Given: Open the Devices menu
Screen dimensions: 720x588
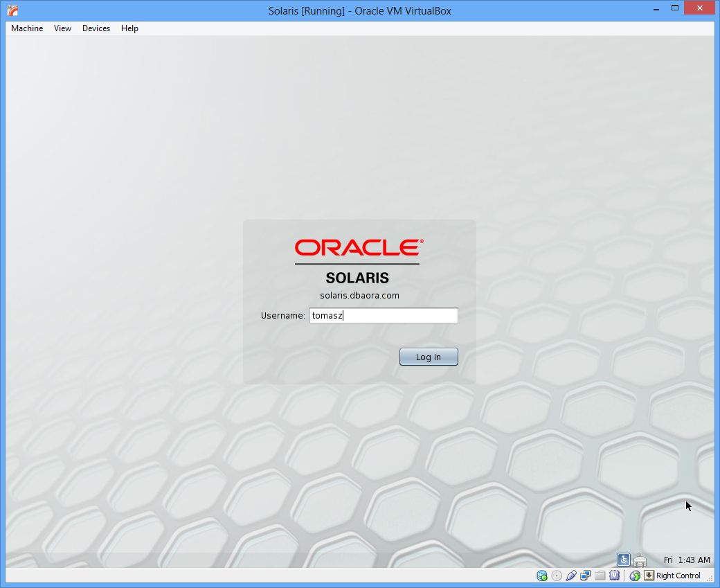Looking at the screenshot, I should pos(96,28).
